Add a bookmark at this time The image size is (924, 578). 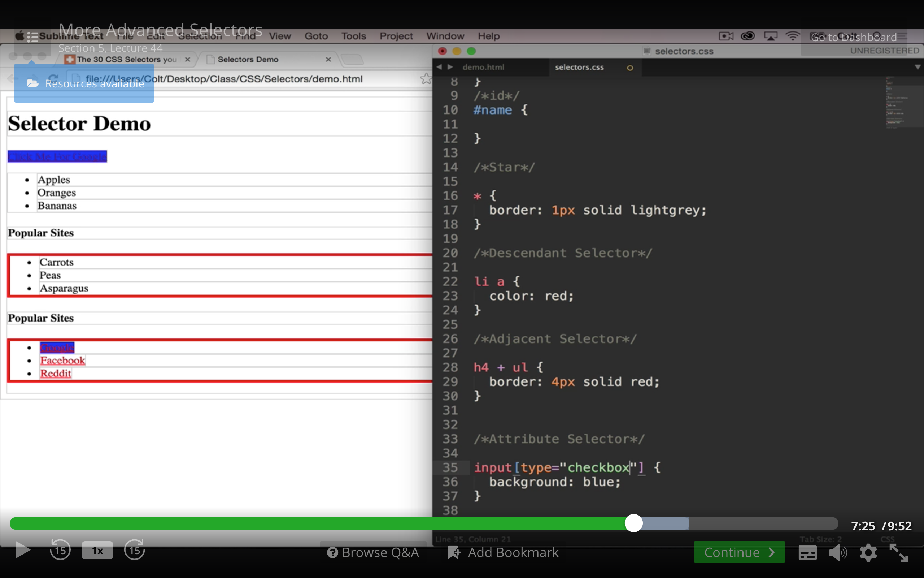pyautogui.click(x=503, y=552)
